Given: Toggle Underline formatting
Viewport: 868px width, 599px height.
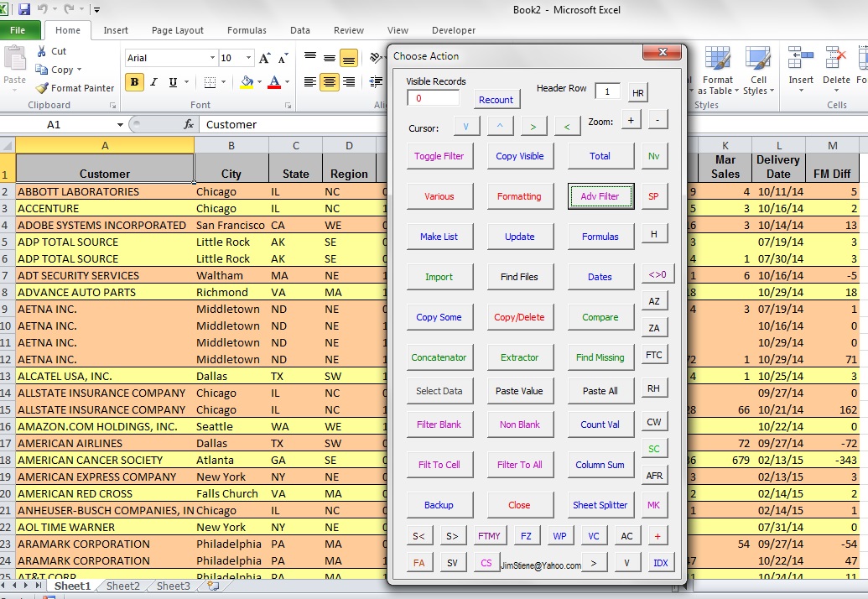Looking at the screenshot, I should (x=173, y=82).
